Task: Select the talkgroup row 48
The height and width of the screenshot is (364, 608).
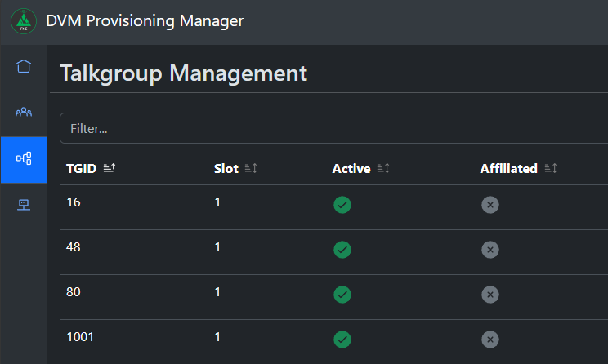Action: (334, 252)
